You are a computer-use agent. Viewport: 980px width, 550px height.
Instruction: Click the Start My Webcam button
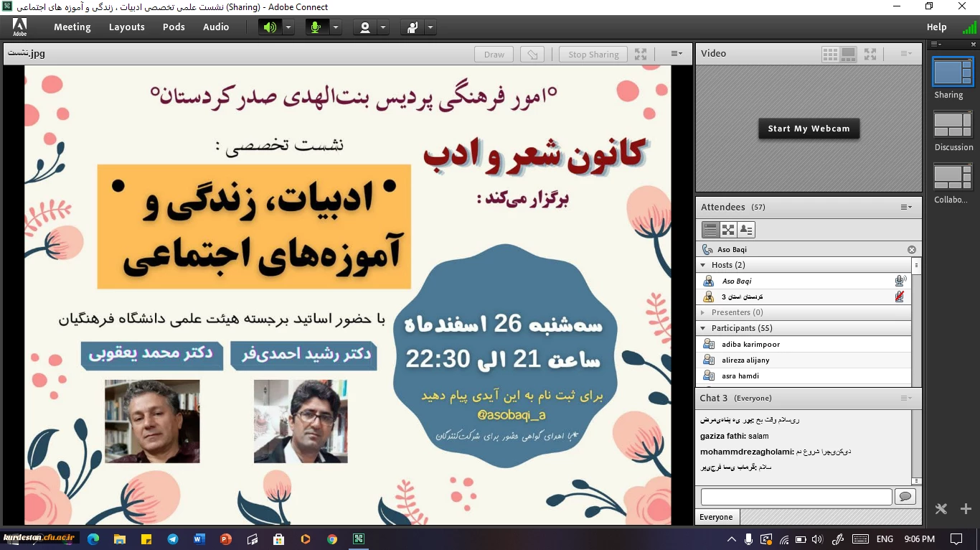pos(809,129)
